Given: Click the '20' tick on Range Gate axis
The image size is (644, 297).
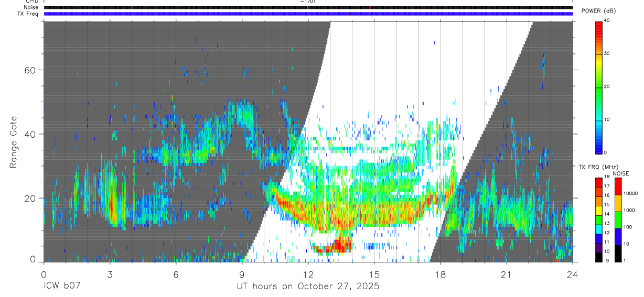Looking at the screenshot, I should click(30, 198).
